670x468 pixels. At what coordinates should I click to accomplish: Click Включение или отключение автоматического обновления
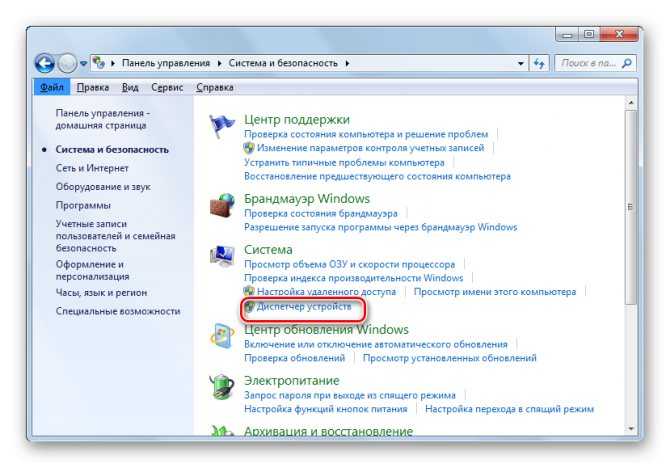pyautogui.click(x=376, y=344)
